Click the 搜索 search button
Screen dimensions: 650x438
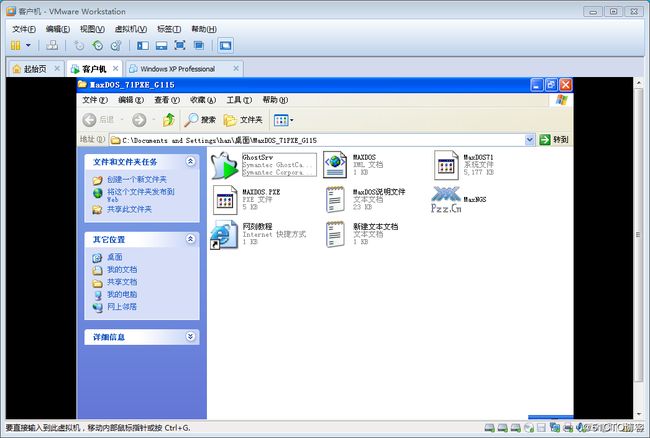point(200,120)
